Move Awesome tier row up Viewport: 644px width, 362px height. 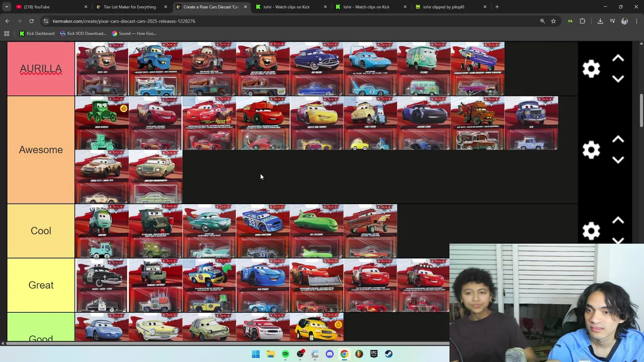pyautogui.click(x=618, y=140)
